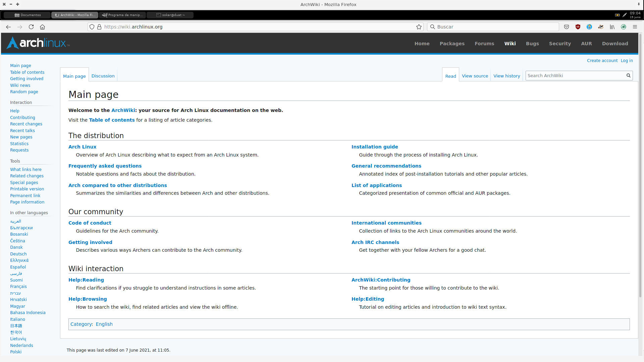Open Special pages in sidebar

click(x=24, y=183)
